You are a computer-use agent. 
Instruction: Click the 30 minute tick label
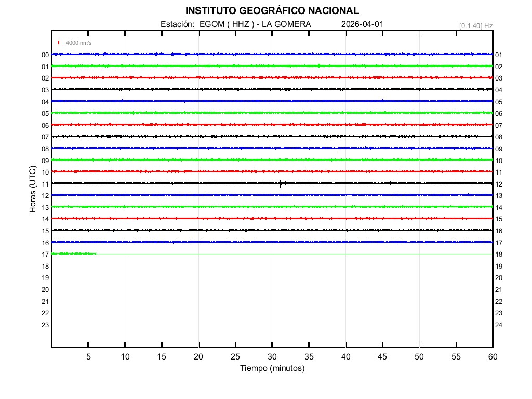(272, 356)
